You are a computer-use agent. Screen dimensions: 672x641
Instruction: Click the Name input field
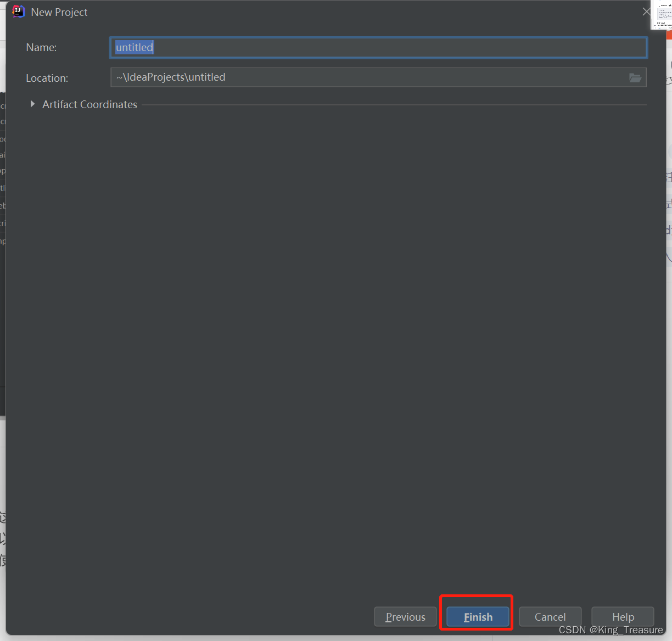coord(378,48)
